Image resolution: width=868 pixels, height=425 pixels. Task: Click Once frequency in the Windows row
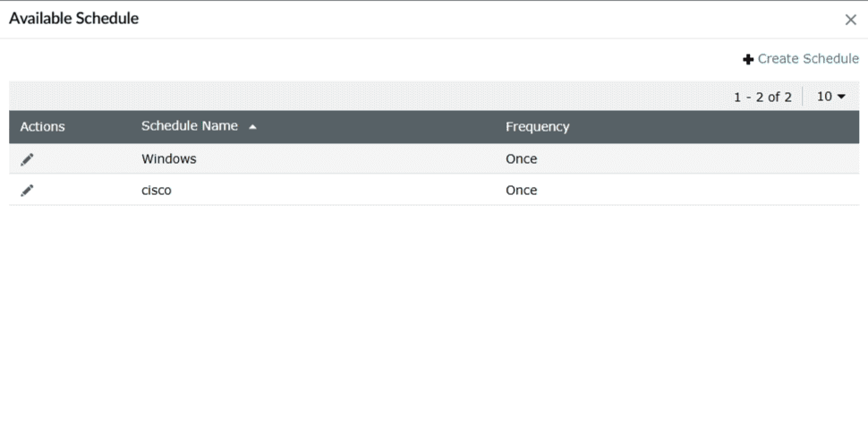coord(521,159)
